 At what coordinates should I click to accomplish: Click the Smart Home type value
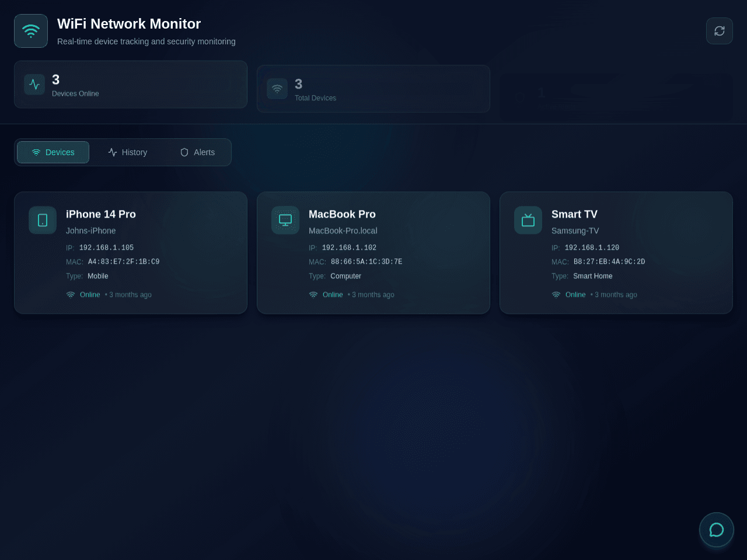(x=593, y=276)
